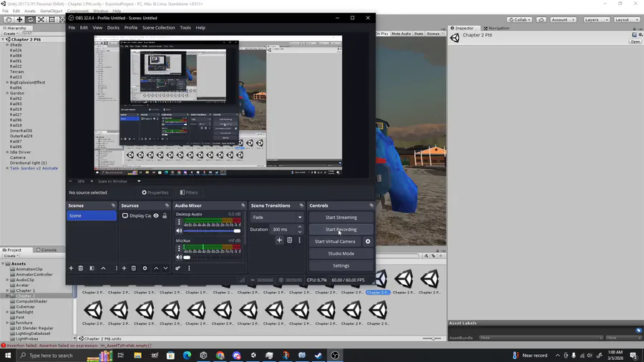Mute Mic/Aux speaker icon

tap(179, 258)
